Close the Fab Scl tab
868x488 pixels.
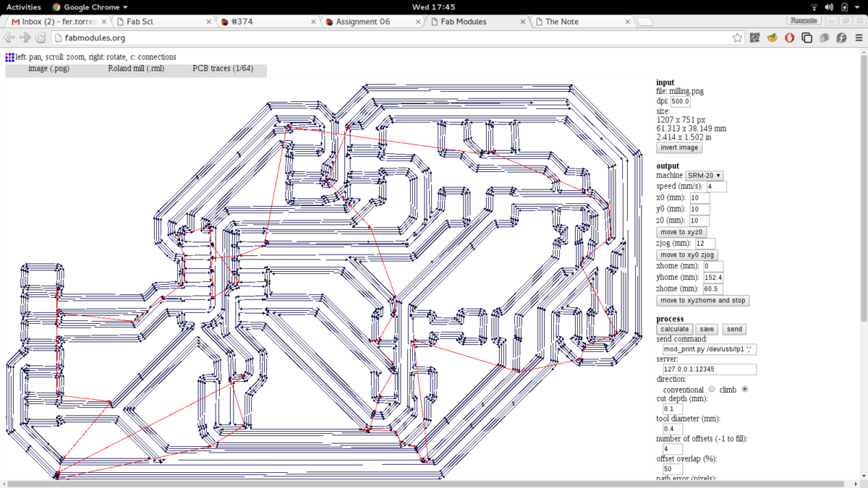click(209, 22)
